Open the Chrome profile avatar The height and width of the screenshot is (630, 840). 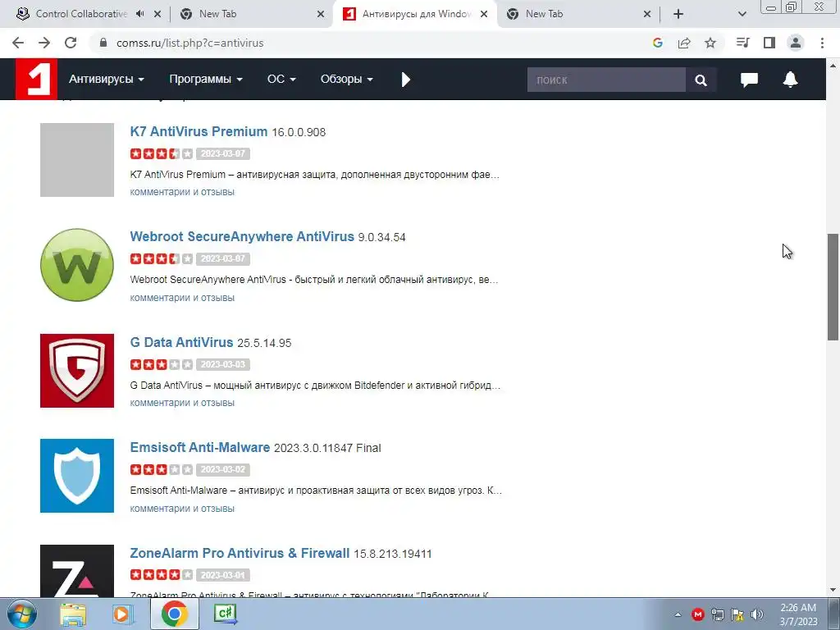[796, 43]
